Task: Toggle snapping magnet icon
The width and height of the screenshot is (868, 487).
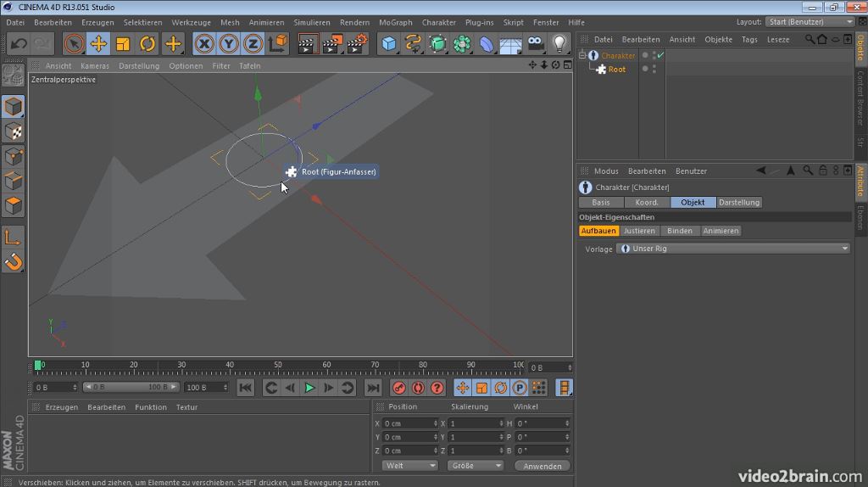Action: click(14, 262)
